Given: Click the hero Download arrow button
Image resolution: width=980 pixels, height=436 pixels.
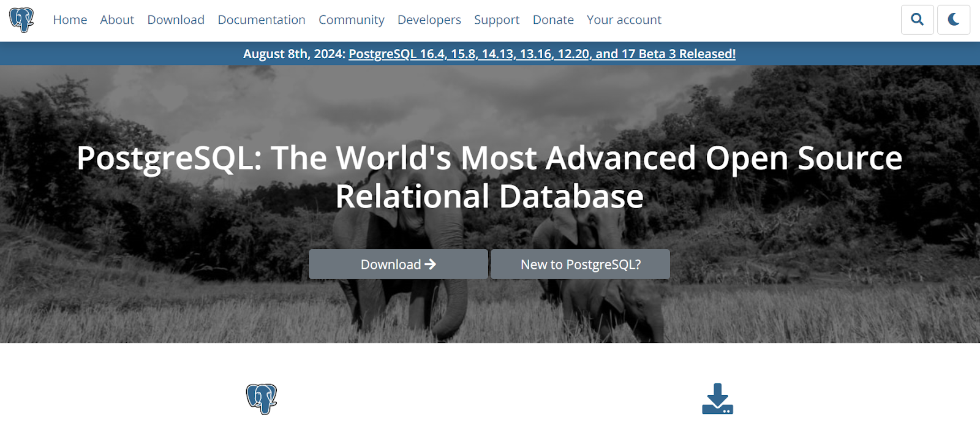Looking at the screenshot, I should click(398, 265).
